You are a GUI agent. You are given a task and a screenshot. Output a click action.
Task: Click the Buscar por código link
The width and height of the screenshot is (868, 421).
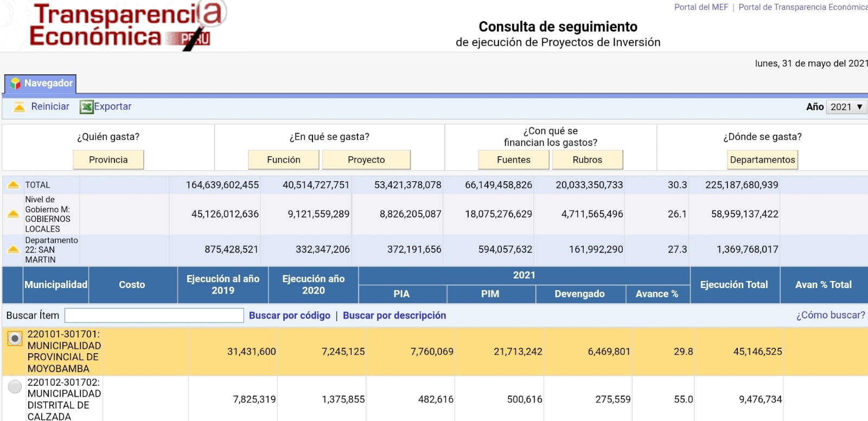289,315
